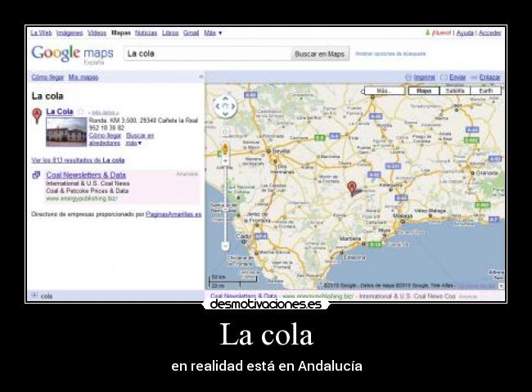Image resolution: width=532 pixels, height=392 pixels.
Task: Star the La Cola result
Action: (80, 111)
